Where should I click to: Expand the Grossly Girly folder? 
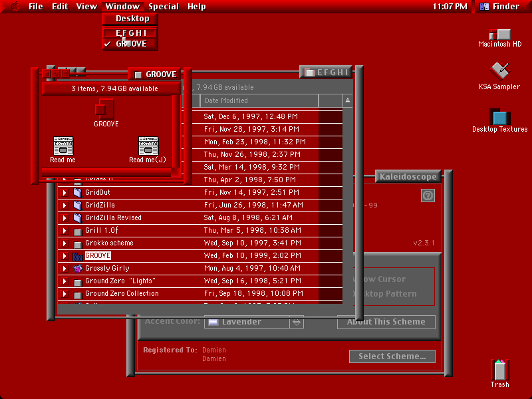pyautogui.click(x=64, y=269)
